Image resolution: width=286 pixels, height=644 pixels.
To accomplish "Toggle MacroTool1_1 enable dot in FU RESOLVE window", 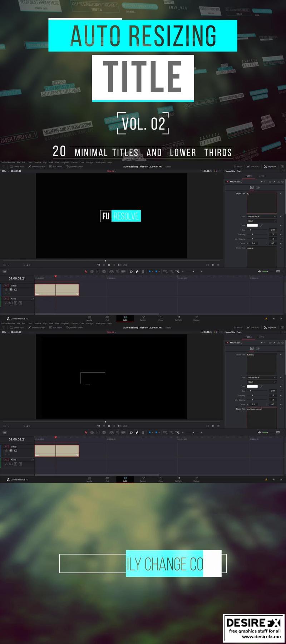I will 227,182.
